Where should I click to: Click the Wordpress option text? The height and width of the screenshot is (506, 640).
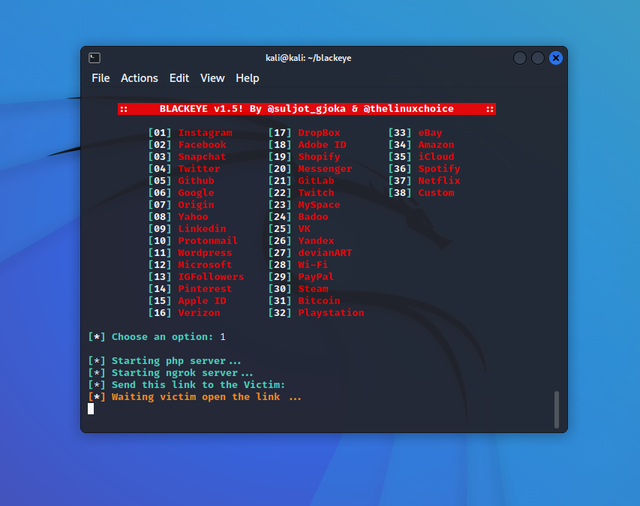coord(205,253)
